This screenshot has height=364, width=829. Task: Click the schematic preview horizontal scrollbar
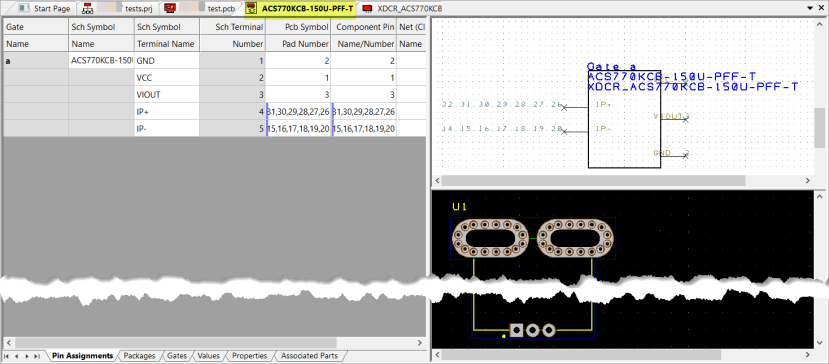(x=623, y=180)
